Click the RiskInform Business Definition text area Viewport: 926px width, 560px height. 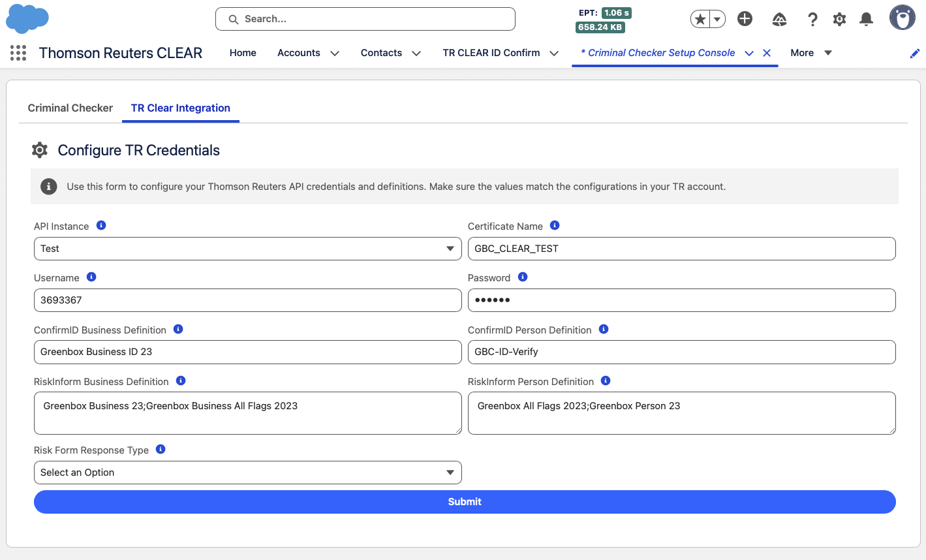pos(248,413)
